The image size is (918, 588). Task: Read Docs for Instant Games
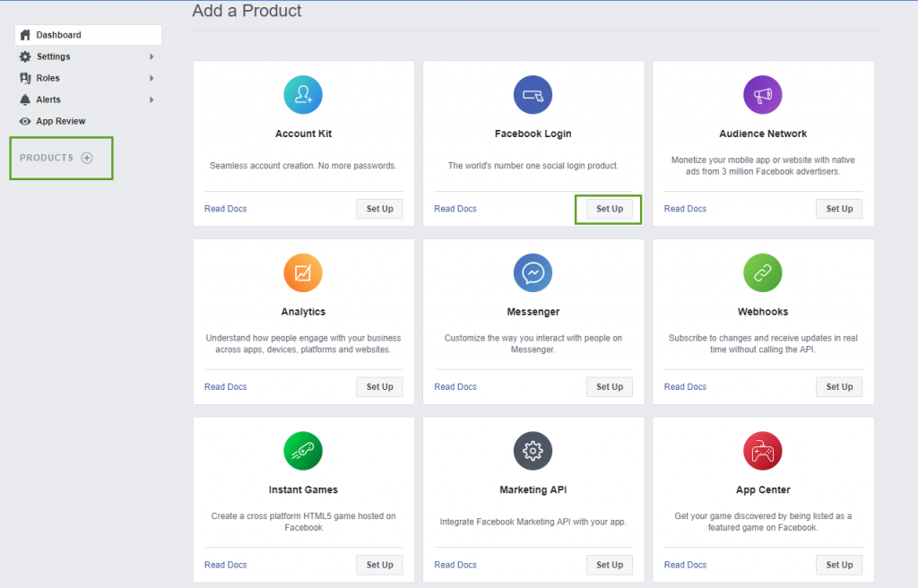(225, 565)
